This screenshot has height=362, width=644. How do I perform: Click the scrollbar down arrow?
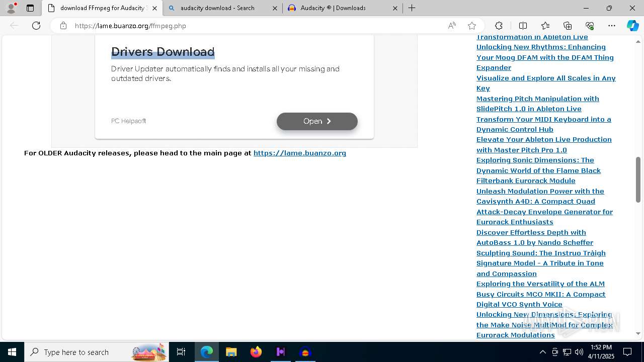[x=638, y=333]
